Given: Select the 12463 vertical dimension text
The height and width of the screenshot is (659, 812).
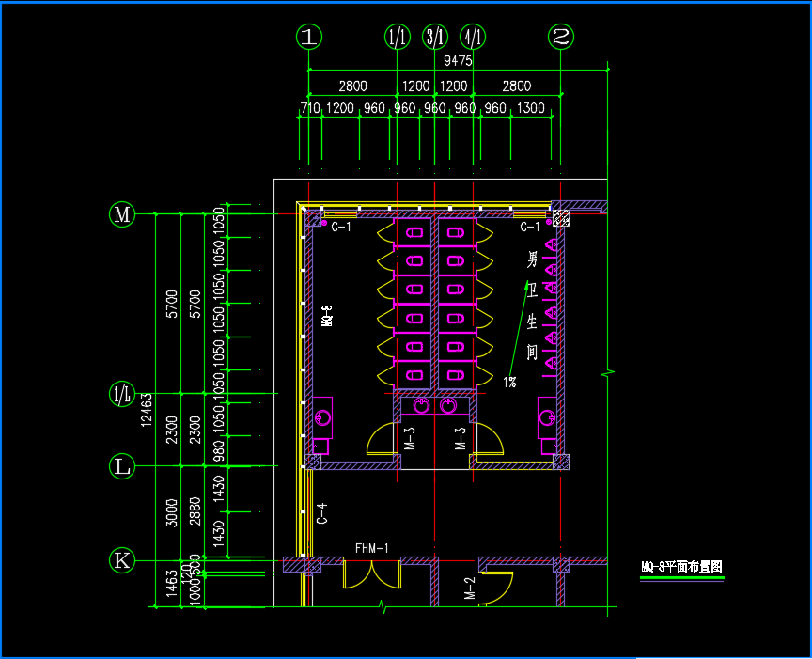Looking at the screenshot, I should [145, 409].
